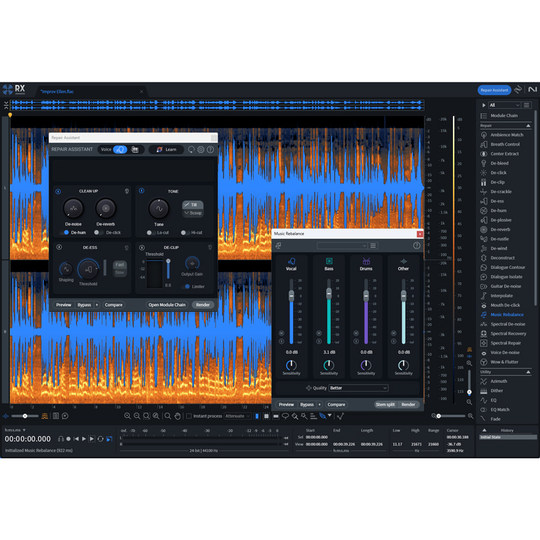Click the De-clip Output Gain knob
The width and height of the screenshot is (540, 540).
coord(192,263)
